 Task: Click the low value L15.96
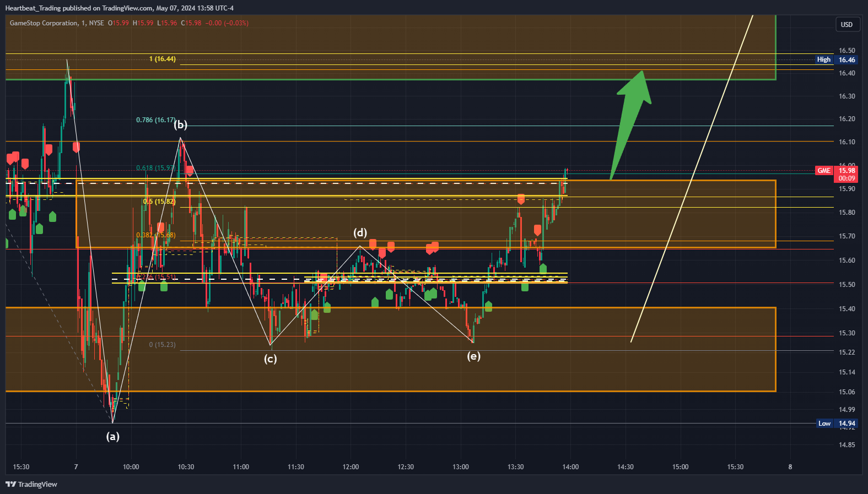(x=168, y=23)
